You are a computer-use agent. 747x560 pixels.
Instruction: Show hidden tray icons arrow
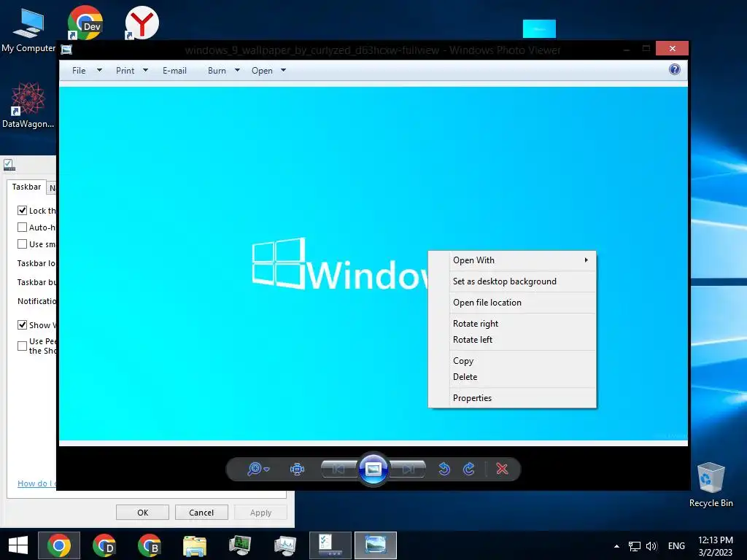tap(616, 546)
